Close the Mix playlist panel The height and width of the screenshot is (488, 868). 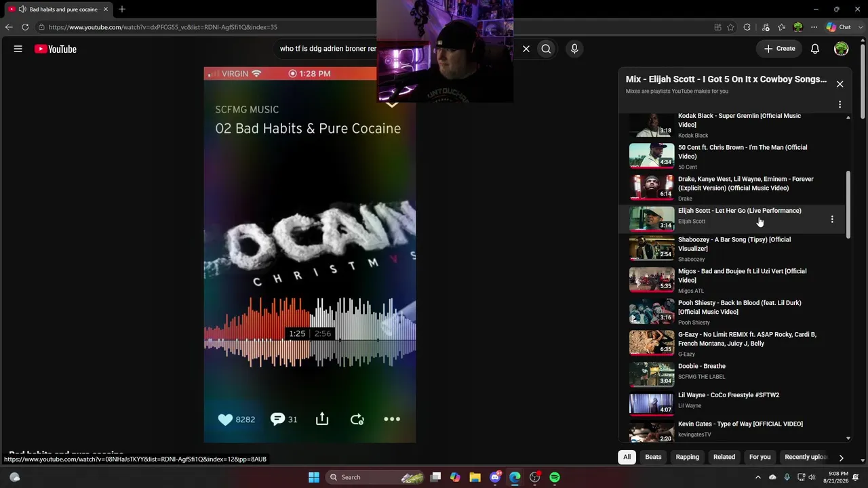coord(840,84)
